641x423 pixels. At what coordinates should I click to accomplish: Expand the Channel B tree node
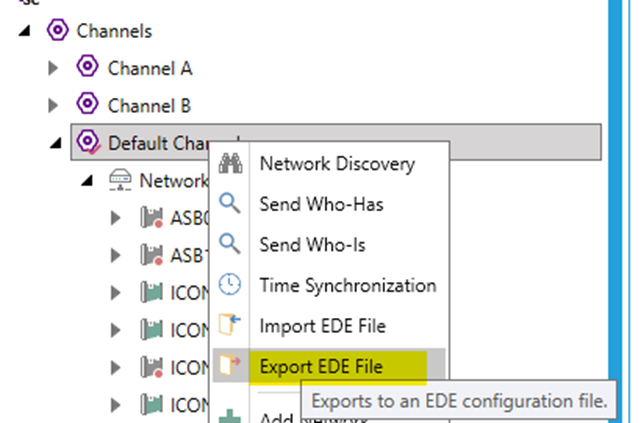pyautogui.click(x=55, y=105)
